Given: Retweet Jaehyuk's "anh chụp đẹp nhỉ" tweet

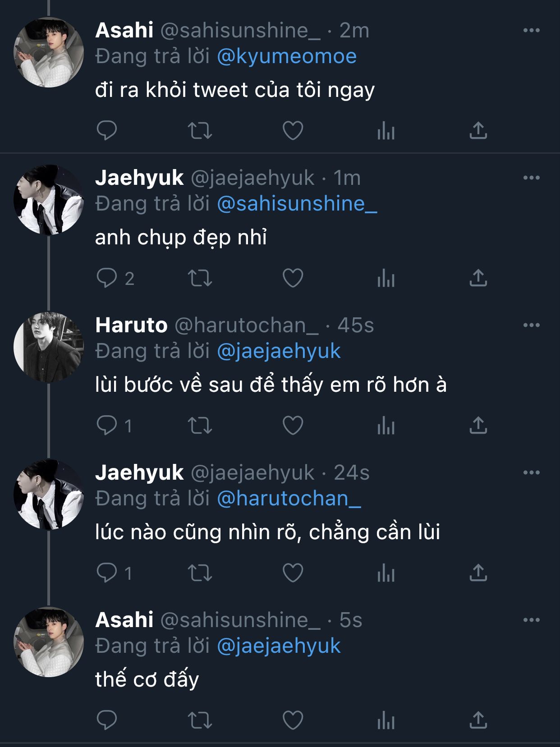Looking at the screenshot, I should (x=200, y=278).
